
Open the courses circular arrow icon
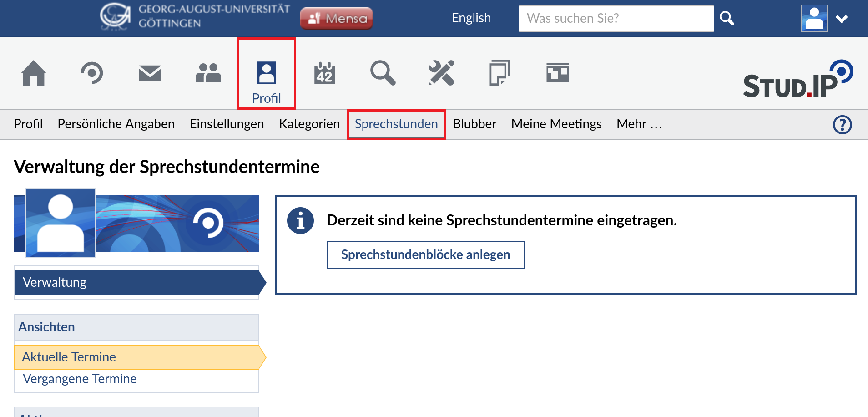pos(92,73)
